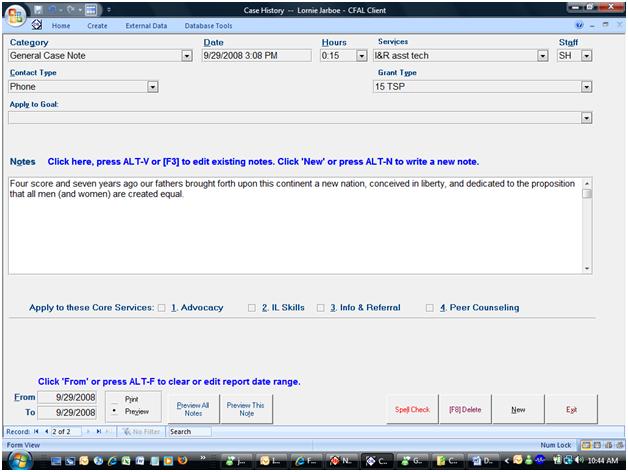
Task: Click the Save icon in quick access toolbar
Action: 38,9
